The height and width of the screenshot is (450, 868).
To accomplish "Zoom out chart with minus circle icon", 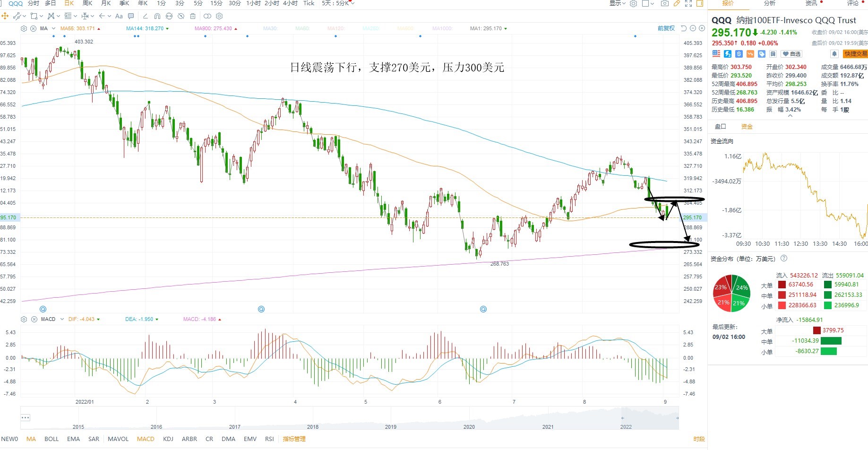I will coord(693,28).
